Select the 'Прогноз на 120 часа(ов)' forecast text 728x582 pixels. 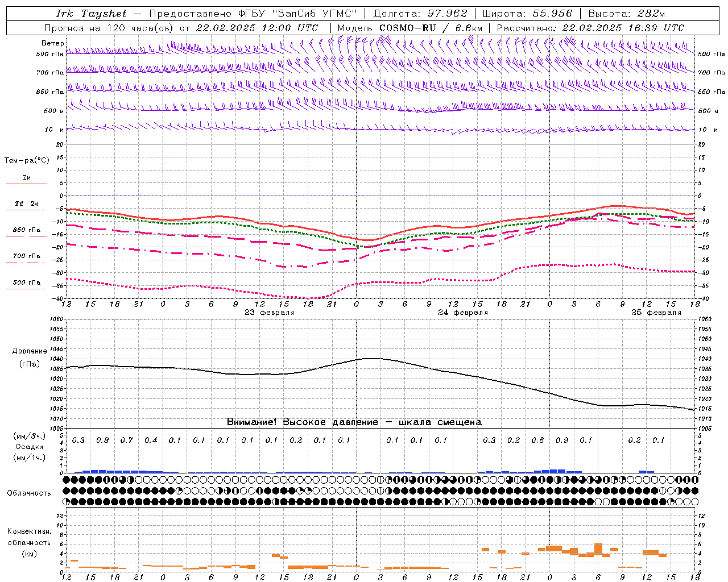(109, 28)
